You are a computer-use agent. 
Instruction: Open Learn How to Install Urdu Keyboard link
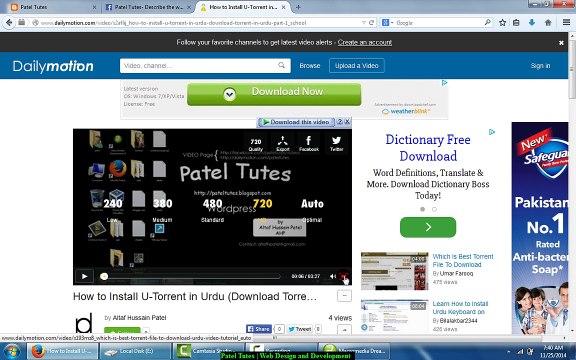tap(460, 307)
